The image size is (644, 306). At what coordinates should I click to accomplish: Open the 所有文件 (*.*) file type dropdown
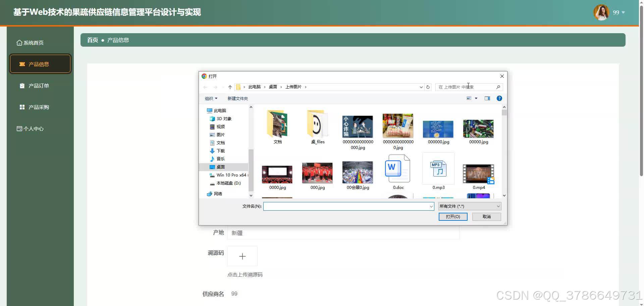(x=469, y=206)
